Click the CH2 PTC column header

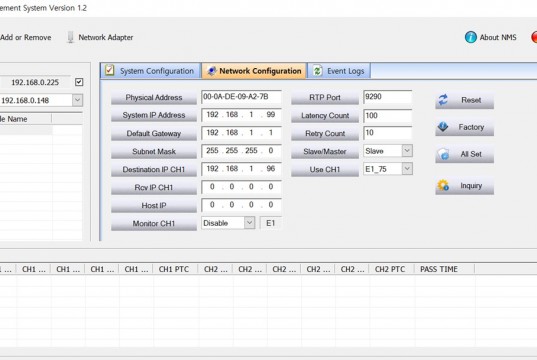pyautogui.click(x=391, y=269)
